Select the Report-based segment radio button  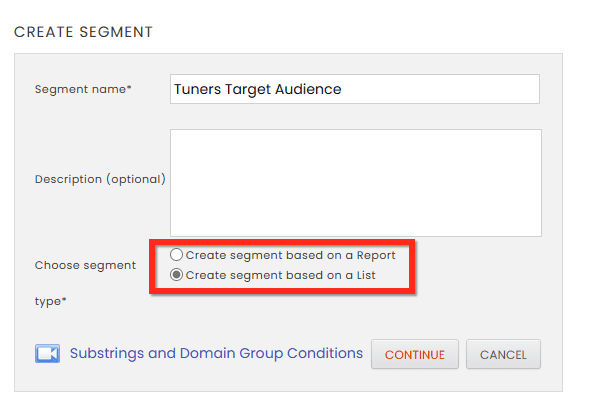[177, 256]
